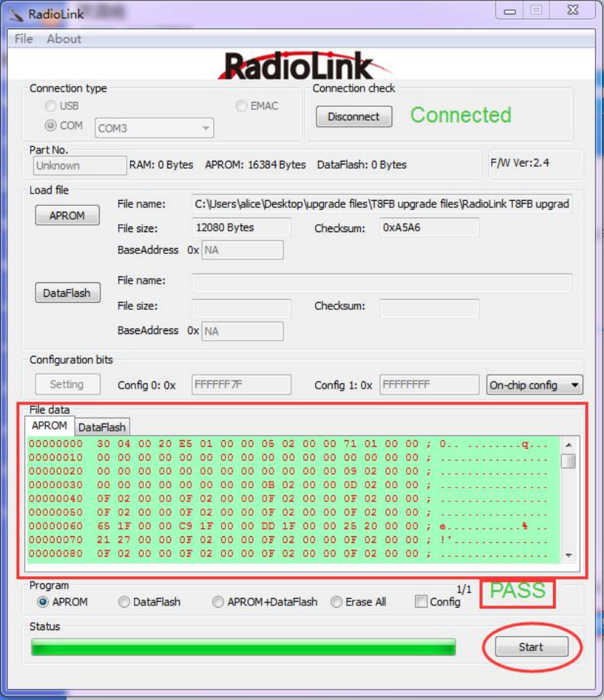Select the APROM program radio button

point(43,602)
